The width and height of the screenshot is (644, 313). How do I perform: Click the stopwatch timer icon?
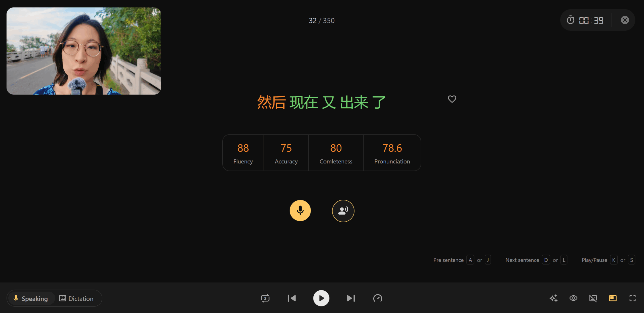(x=570, y=20)
